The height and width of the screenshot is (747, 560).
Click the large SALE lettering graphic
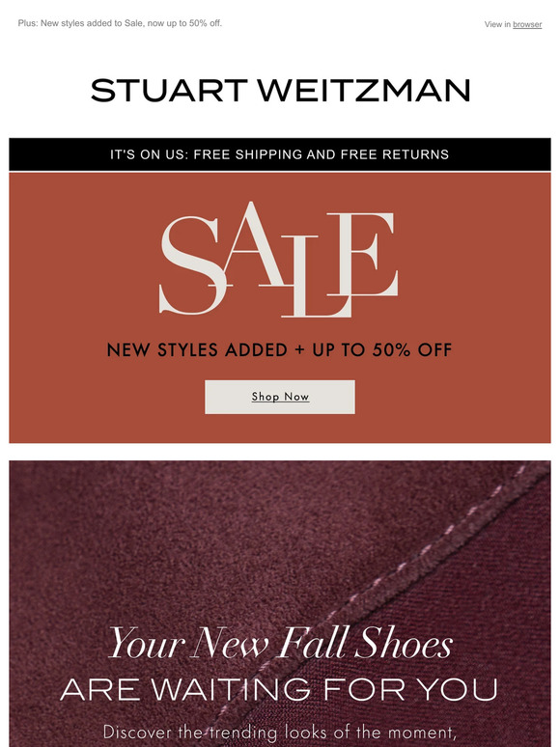coord(278,260)
